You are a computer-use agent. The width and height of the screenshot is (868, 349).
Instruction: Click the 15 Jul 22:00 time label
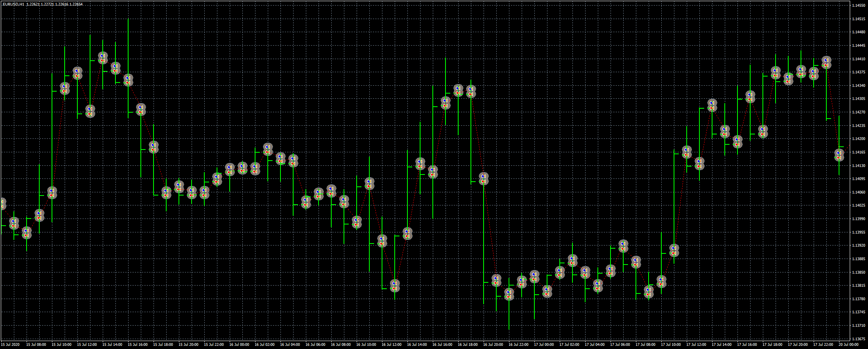(x=214, y=345)
